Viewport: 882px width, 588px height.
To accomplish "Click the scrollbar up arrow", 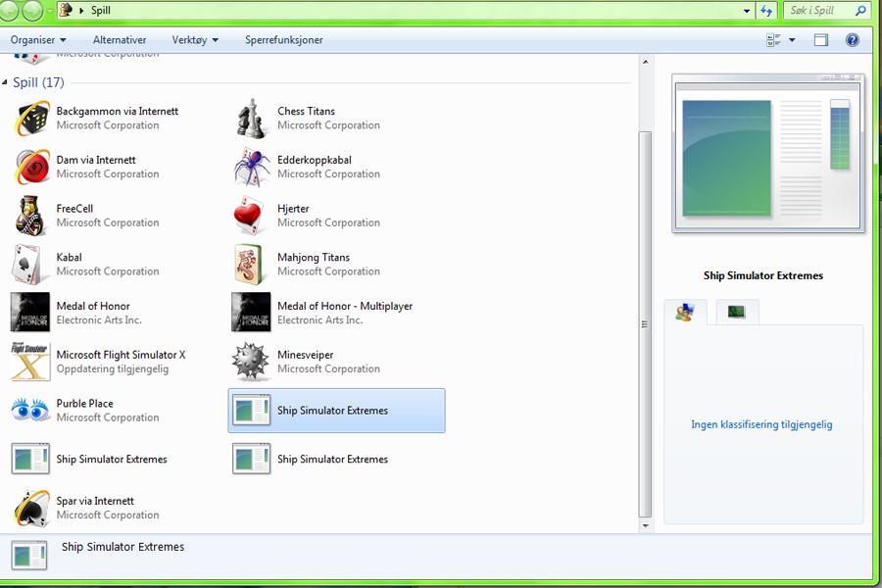I will [x=645, y=62].
